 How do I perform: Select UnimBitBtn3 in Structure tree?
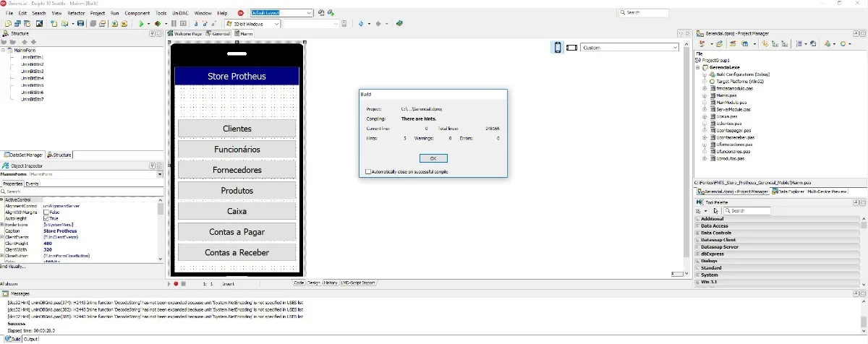[x=33, y=72]
